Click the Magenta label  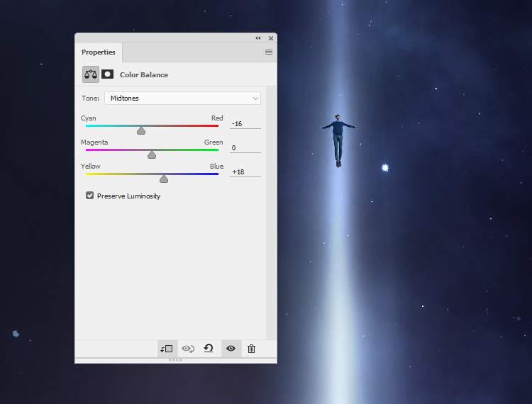[94, 142]
